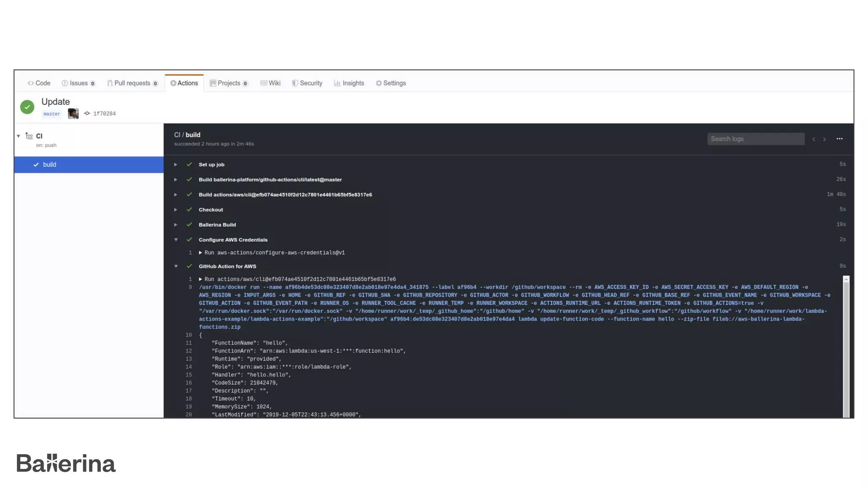Click the commit author avatar thumbnail
The image size is (868, 488).
(73, 114)
